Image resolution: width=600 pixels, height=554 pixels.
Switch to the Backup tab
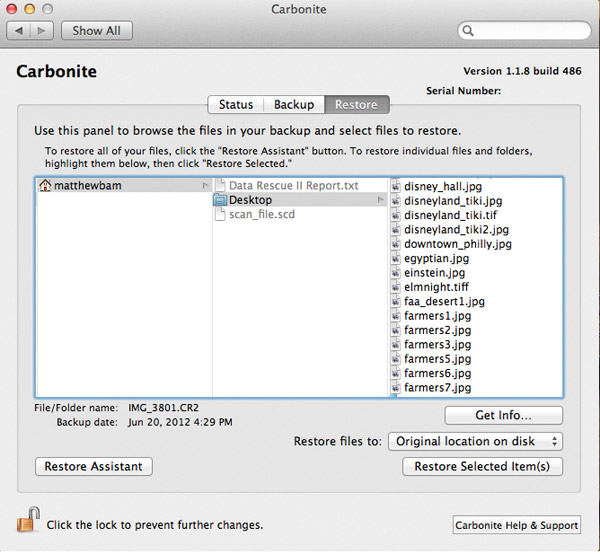pyautogui.click(x=294, y=104)
